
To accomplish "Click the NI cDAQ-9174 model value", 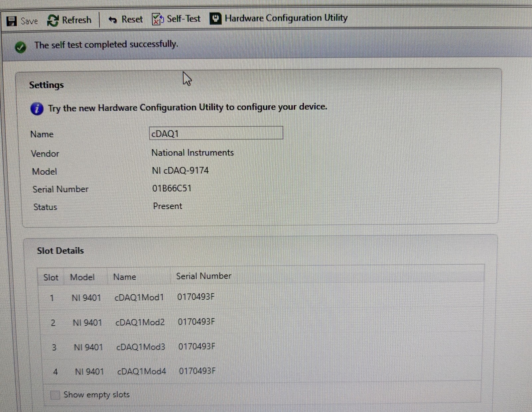I will coord(180,170).
